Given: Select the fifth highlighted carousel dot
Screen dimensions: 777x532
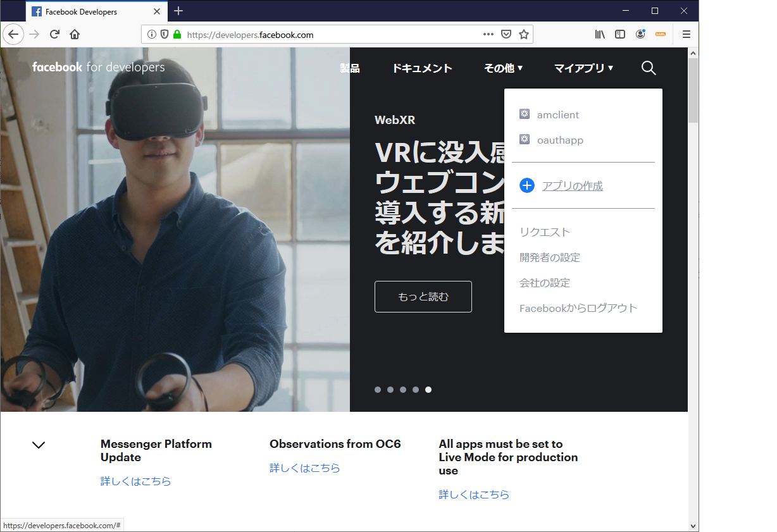Looking at the screenshot, I should (428, 390).
